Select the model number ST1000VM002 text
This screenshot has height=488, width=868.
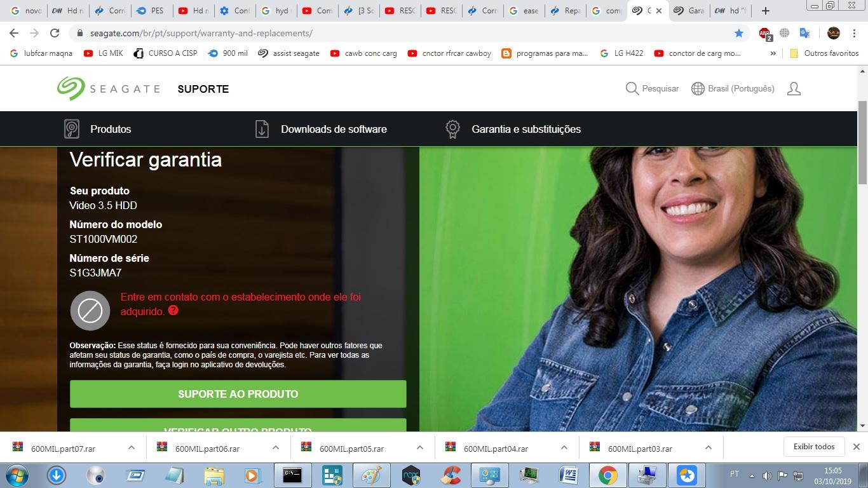click(x=104, y=239)
